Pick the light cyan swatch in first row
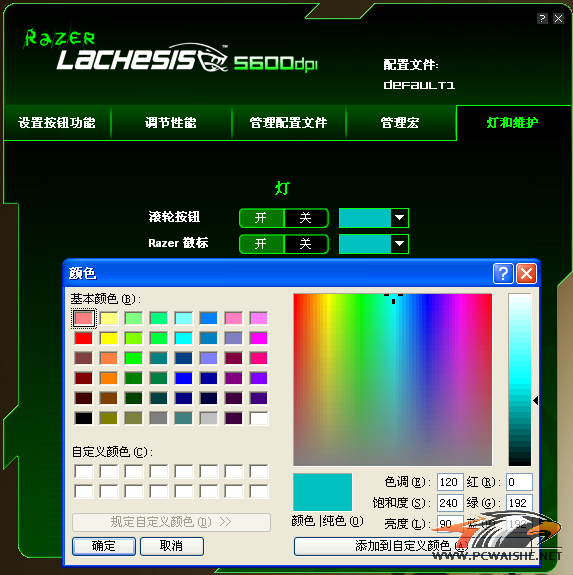This screenshot has width=573, height=575. click(x=184, y=318)
